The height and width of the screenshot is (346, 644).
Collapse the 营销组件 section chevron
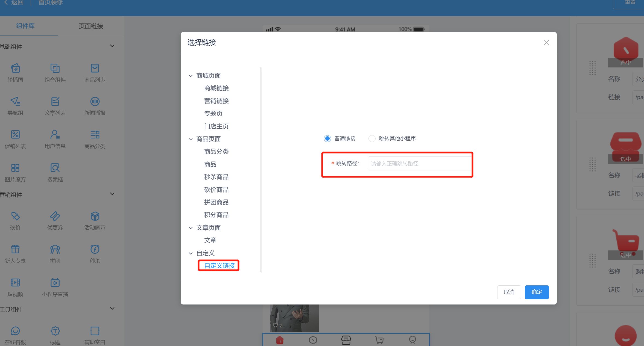[x=112, y=194]
